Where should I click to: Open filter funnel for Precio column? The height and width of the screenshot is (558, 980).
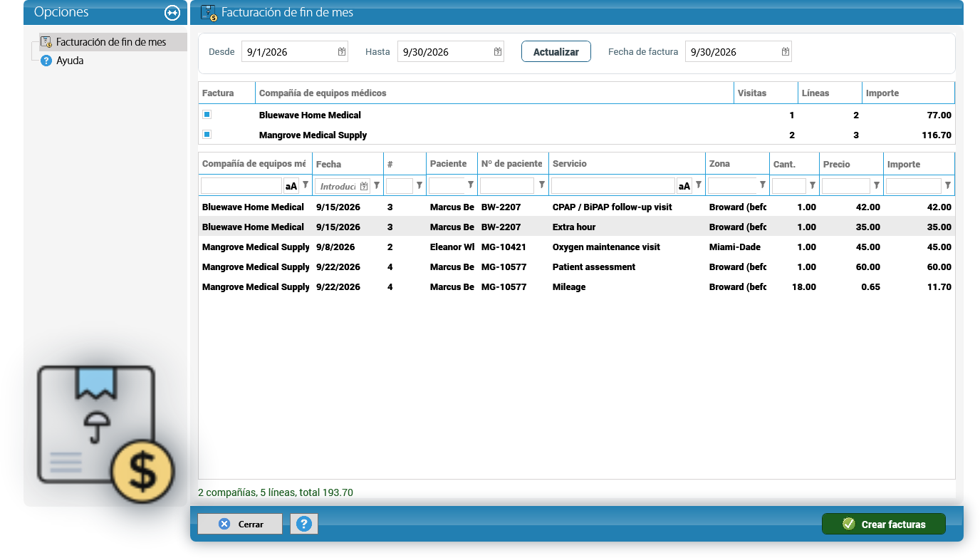(877, 185)
